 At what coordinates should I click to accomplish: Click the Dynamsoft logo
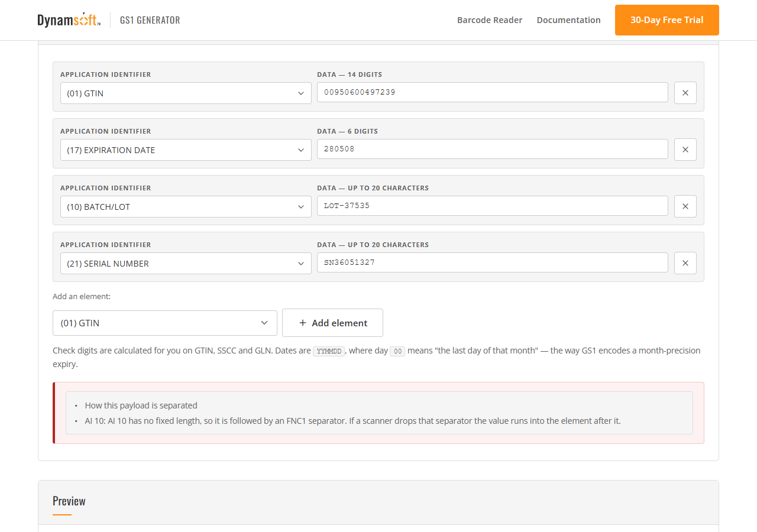click(69, 20)
